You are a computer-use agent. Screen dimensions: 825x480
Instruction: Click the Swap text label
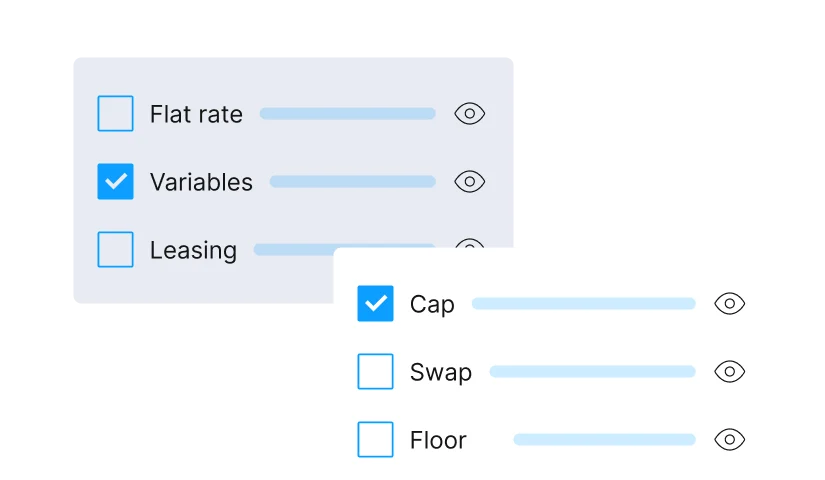[x=440, y=372]
